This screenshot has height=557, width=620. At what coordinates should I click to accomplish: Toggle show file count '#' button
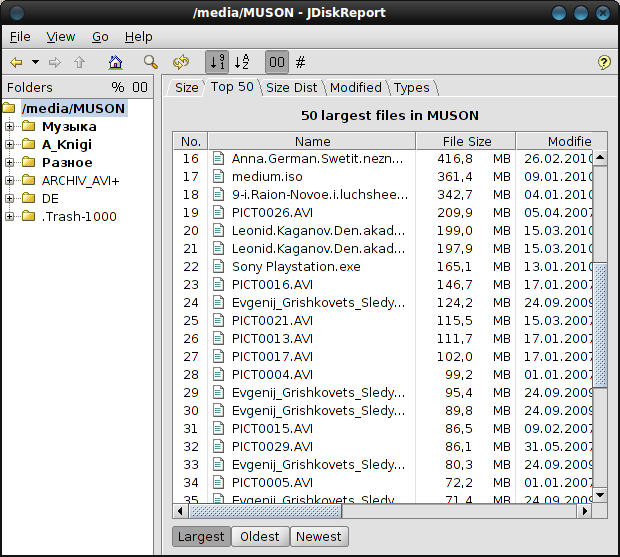(301, 62)
